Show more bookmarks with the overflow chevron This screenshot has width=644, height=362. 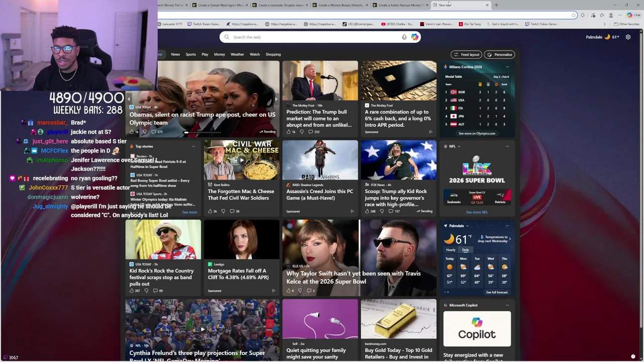point(605,24)
